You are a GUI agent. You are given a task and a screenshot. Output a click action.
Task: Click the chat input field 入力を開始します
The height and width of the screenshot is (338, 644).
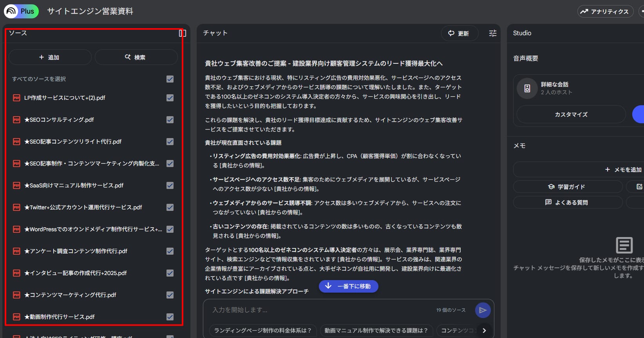(321, 310)
